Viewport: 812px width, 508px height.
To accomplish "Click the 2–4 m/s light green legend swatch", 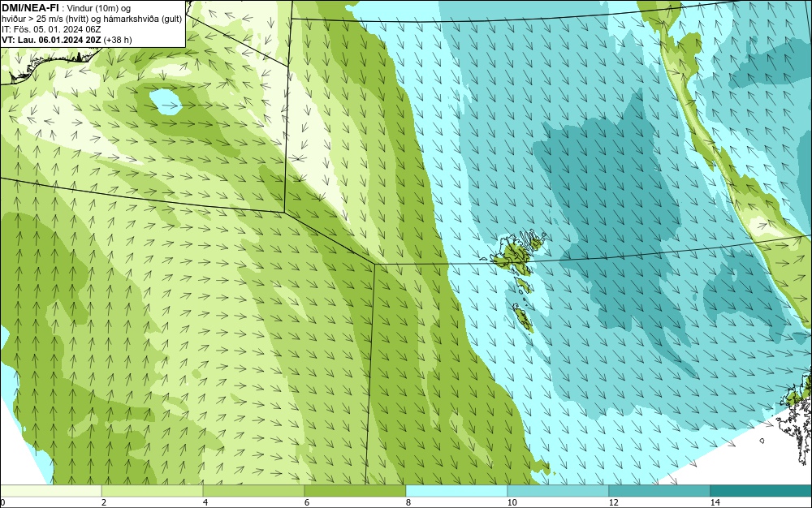I will click(153, 490).
